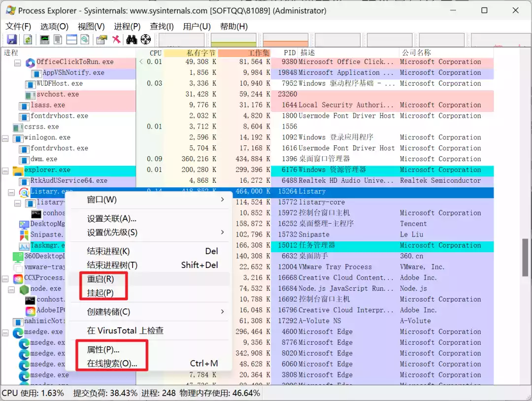Open the 视图(V) menu

point(91,27)
